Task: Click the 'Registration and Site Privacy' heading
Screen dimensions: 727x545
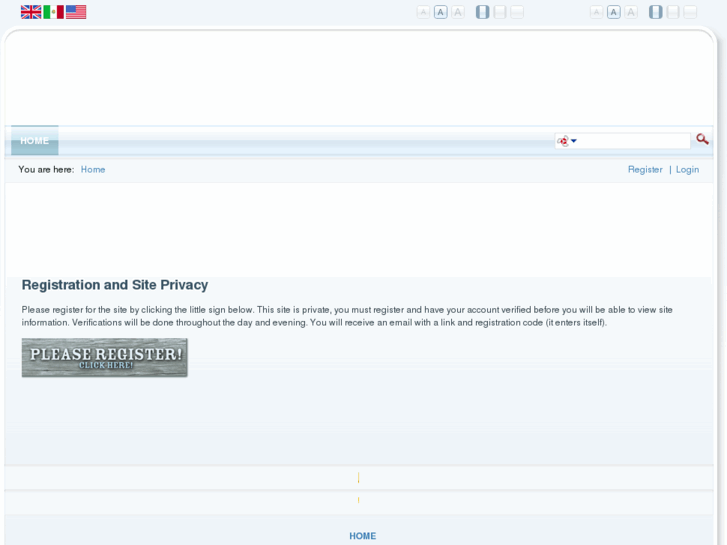Action: (115, 285)
